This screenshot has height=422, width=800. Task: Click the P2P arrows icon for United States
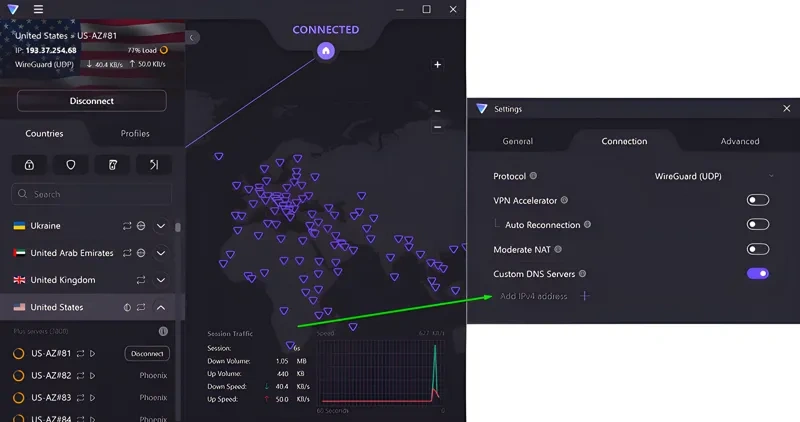(x=141, y=307)
